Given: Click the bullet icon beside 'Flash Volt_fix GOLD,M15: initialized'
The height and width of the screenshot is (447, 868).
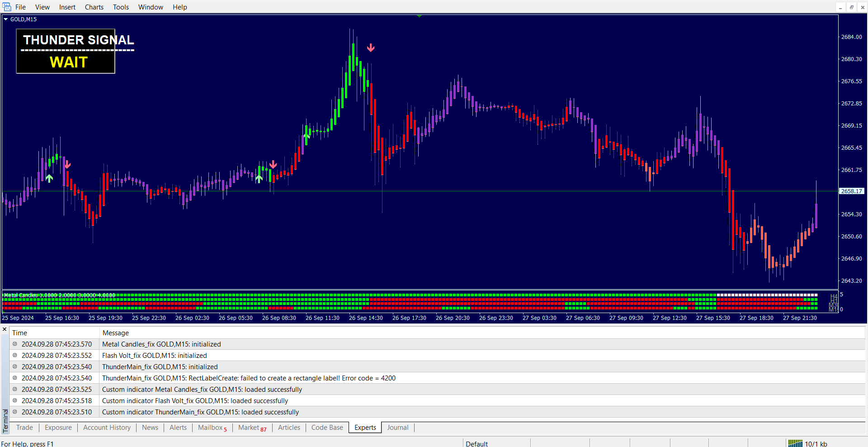Looking at the screenshot, I should coord(15,355).
